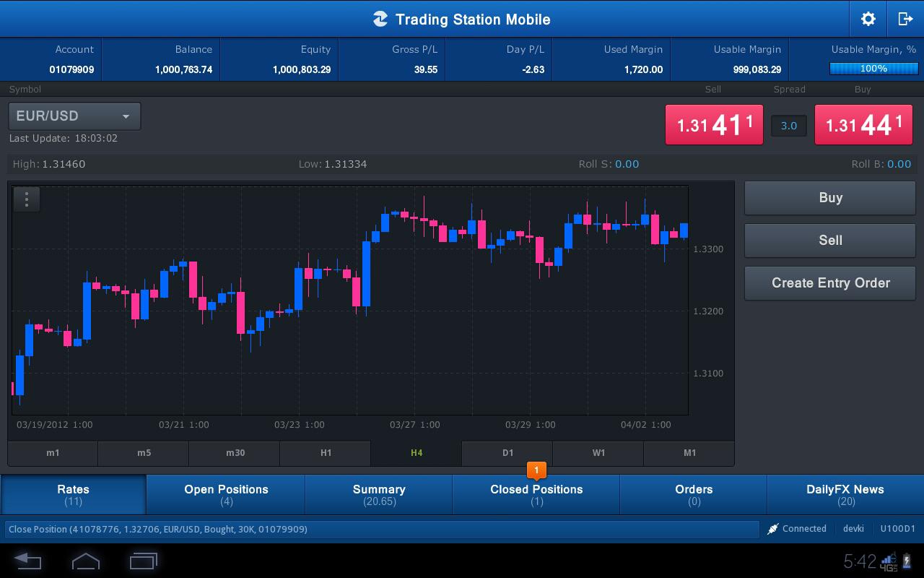
Task: Open the EUR/USD symbol dropdown
Action: tap(72, 116)
